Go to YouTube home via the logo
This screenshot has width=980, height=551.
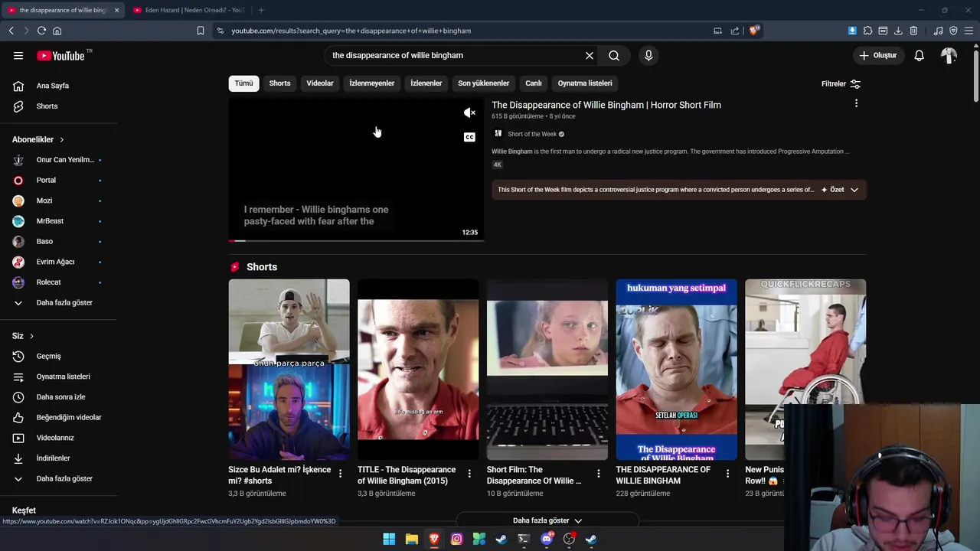coord(61,55)
